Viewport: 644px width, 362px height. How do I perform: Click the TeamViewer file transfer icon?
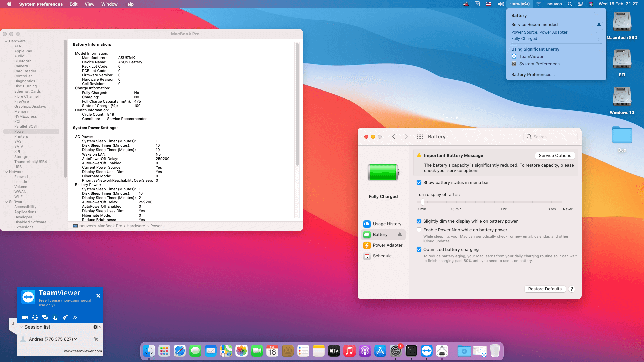(x=55, y=317)
